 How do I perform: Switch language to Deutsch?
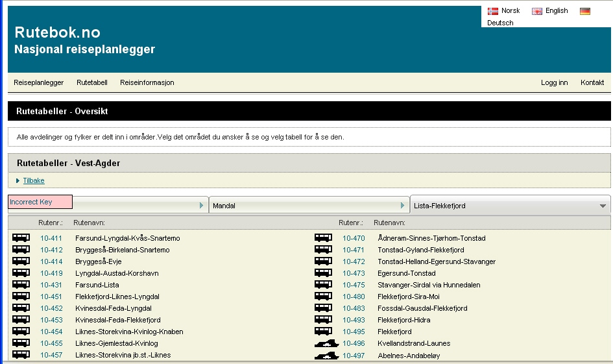500,23
